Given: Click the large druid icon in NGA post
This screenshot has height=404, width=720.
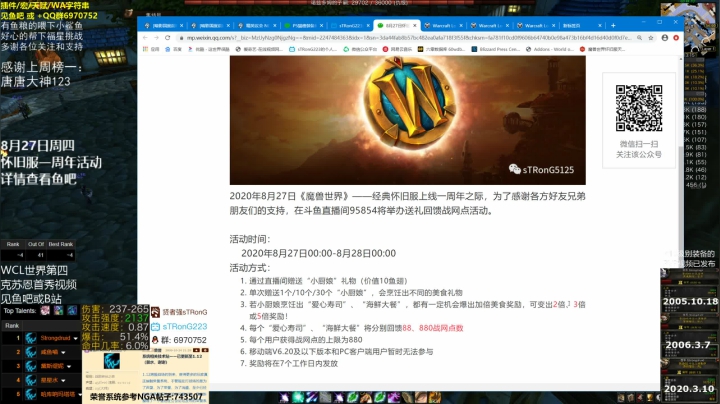Looking at the screenshot, I should pos(112,361).
